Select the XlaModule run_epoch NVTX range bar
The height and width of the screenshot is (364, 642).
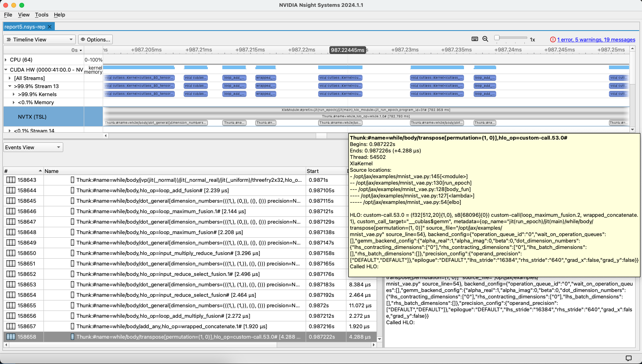click(366, 109)
